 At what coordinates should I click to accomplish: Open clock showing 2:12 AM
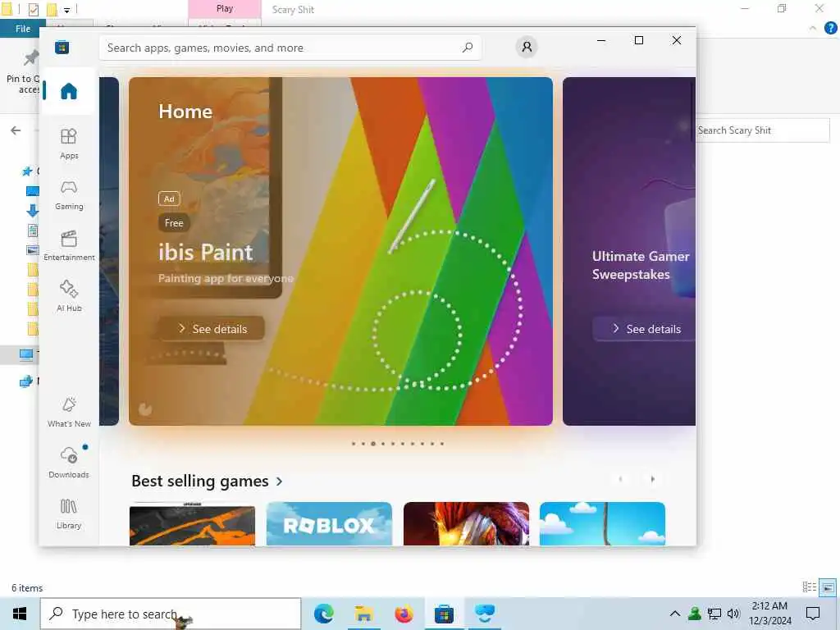tap(769, 614)
